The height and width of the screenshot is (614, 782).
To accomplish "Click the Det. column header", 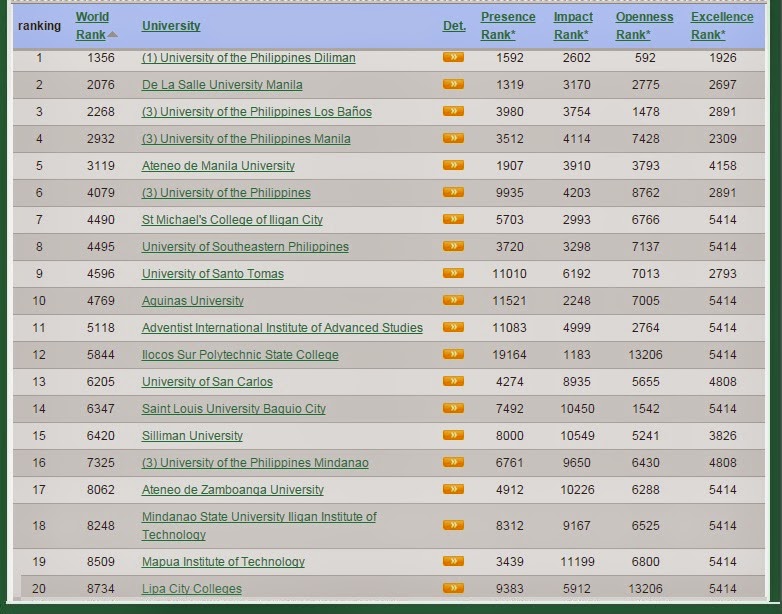I will [454, 25].
